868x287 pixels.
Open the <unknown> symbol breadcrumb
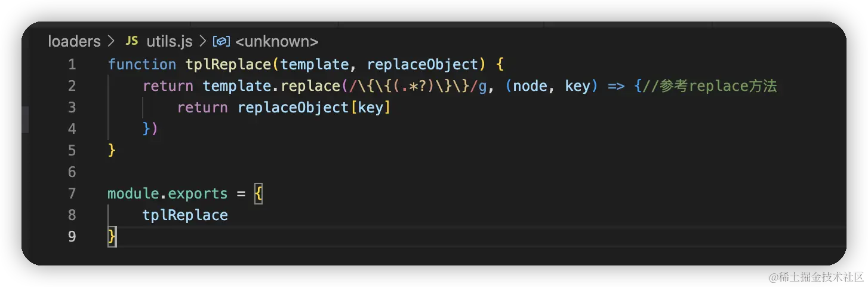pos(276,41)
